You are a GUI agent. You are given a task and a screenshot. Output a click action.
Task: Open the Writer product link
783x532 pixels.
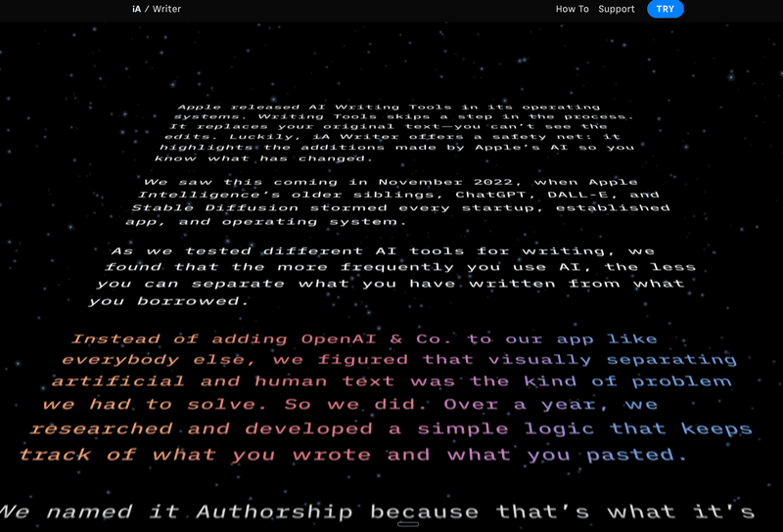(x=166, y=9)
